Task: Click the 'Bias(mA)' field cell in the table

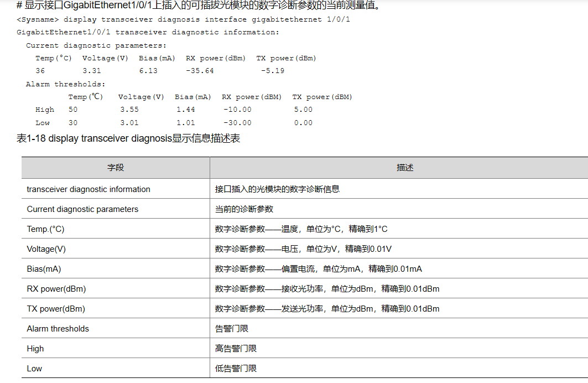Action: coord(116,268)
